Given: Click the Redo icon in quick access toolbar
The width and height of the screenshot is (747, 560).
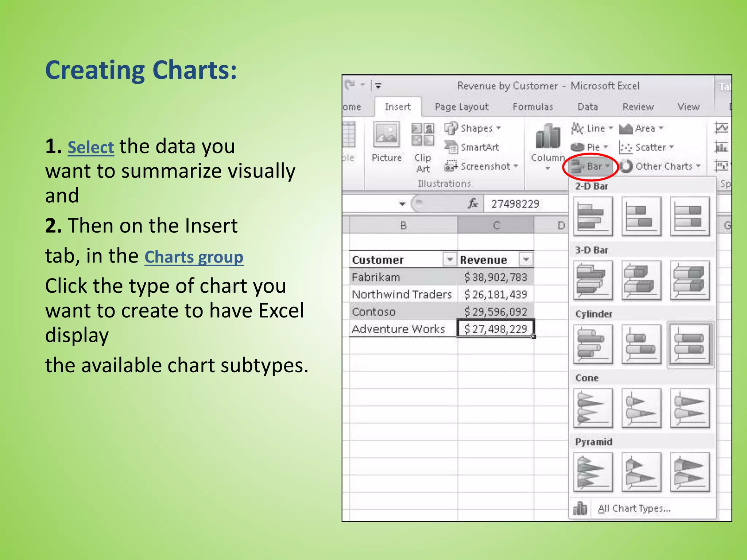Looking at the screenshot, I should 350,85.
